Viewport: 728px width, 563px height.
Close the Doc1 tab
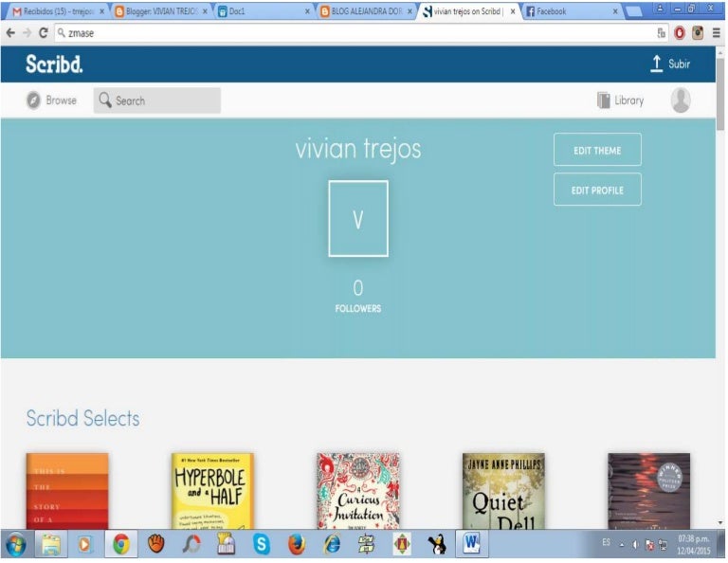307,11
